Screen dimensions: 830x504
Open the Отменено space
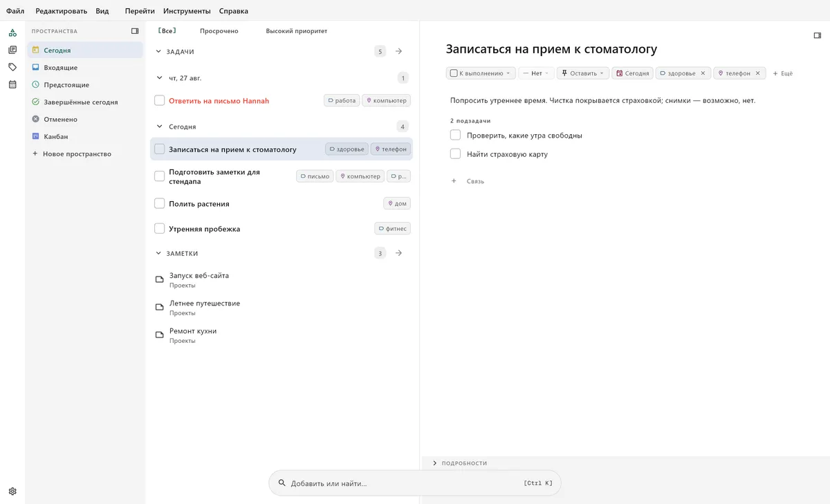85,120
